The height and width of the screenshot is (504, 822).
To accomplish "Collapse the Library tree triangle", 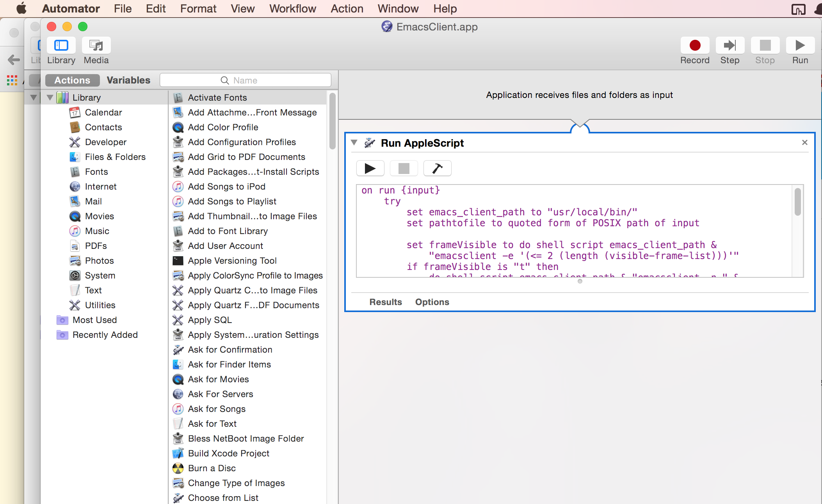I will point(50,98).
